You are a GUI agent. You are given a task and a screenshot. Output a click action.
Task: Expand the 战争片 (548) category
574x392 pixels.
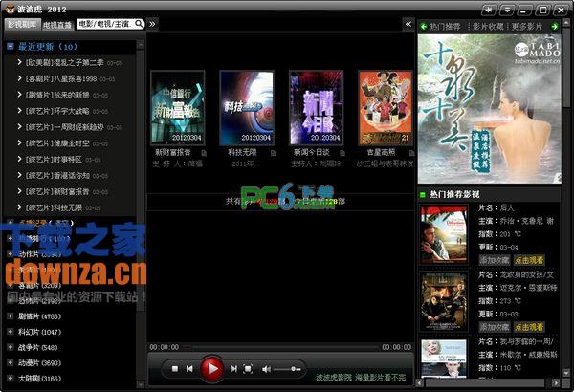point(11,347)
